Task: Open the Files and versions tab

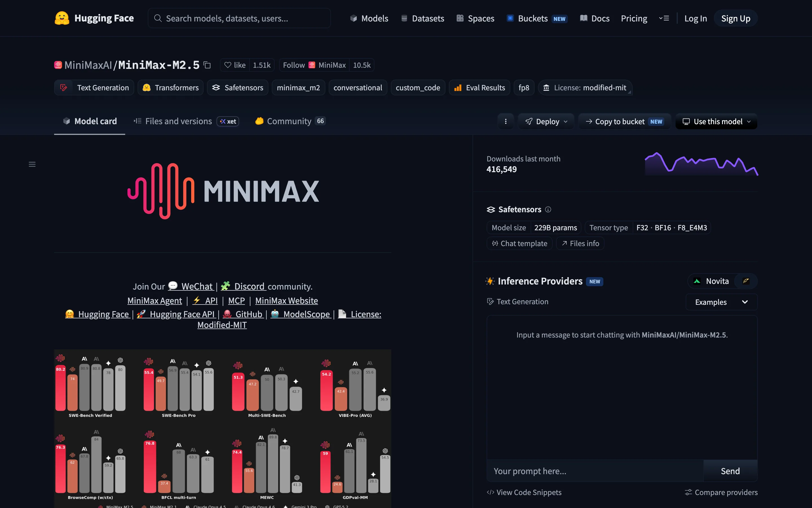Action: pyautogui.click(x=186, y=121)
